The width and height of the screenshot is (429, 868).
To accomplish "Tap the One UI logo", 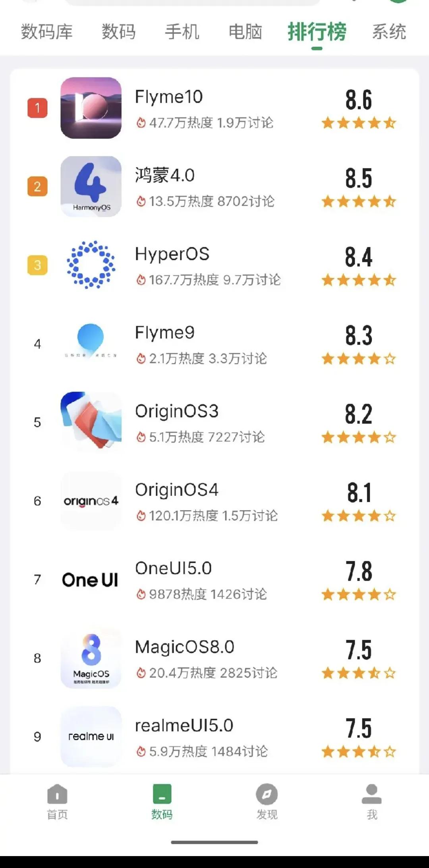I will 90,580.
